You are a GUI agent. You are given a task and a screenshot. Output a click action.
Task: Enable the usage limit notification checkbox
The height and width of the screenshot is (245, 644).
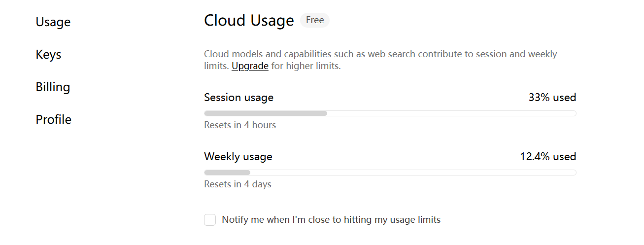point(210,220)
